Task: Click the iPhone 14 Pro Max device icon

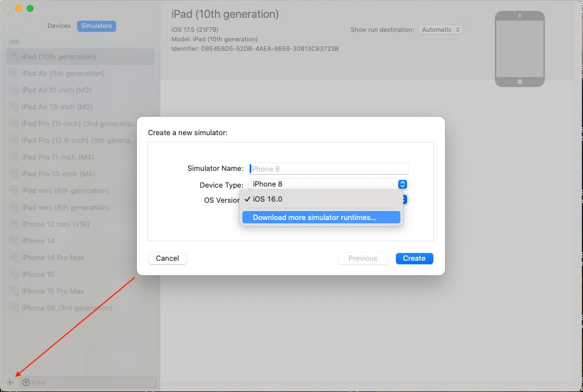Action: [14, 258]
